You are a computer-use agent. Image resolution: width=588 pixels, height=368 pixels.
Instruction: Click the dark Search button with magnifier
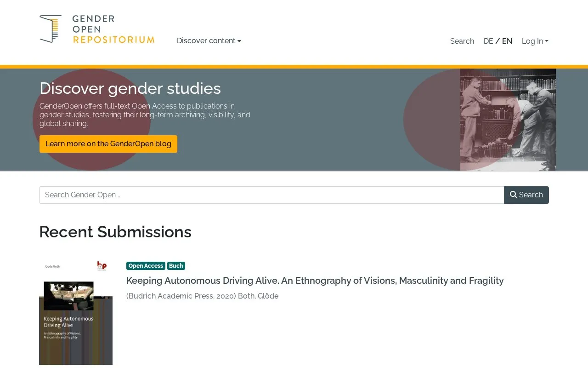tap(526, 195)
